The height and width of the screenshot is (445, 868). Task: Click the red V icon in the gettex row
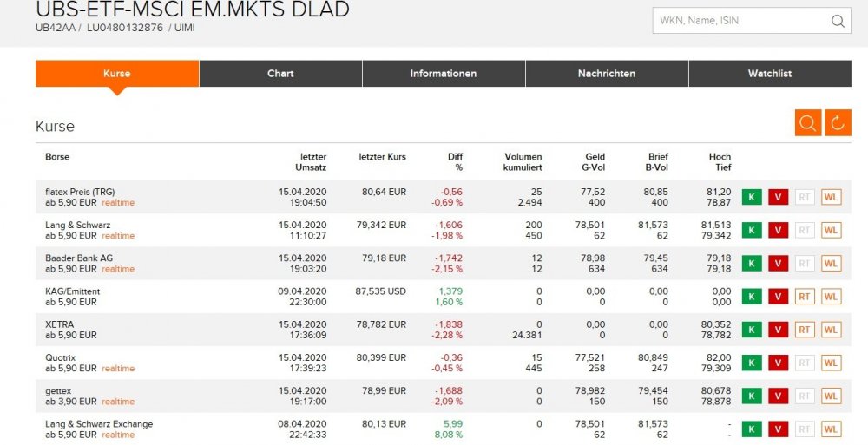click(778, 396)
